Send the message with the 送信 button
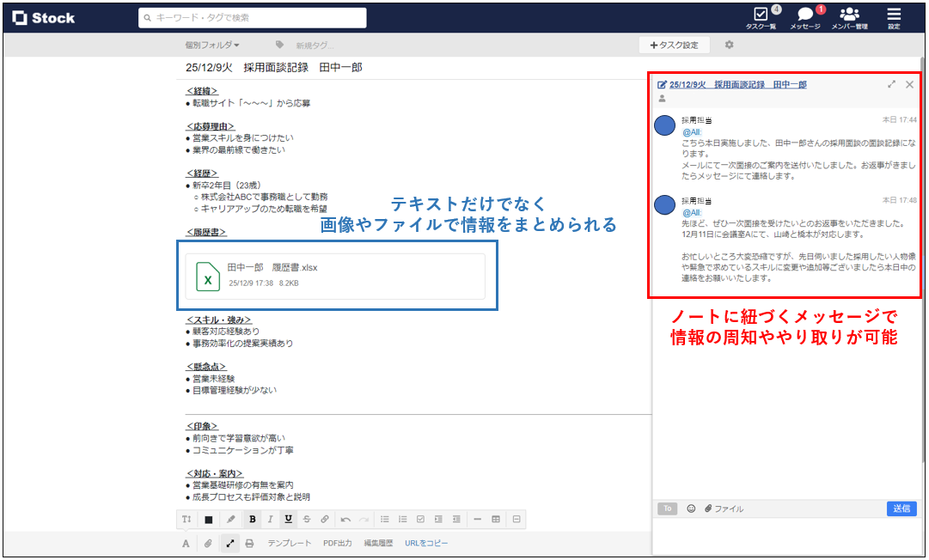929x560 pixels. pyautogui.click(x=901, y=508)
